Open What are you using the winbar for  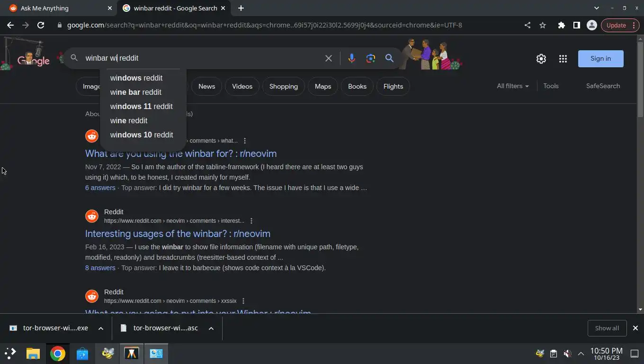(181, 154)
